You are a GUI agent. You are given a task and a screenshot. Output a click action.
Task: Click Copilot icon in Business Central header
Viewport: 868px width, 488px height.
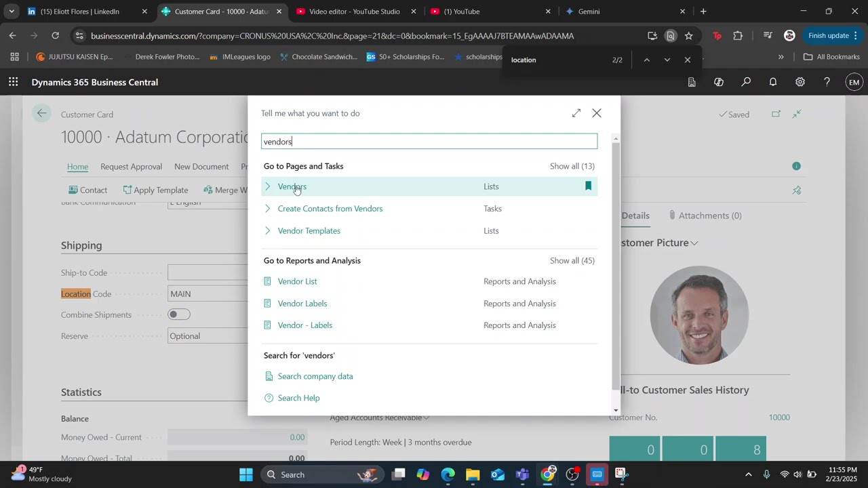[719, 82]
